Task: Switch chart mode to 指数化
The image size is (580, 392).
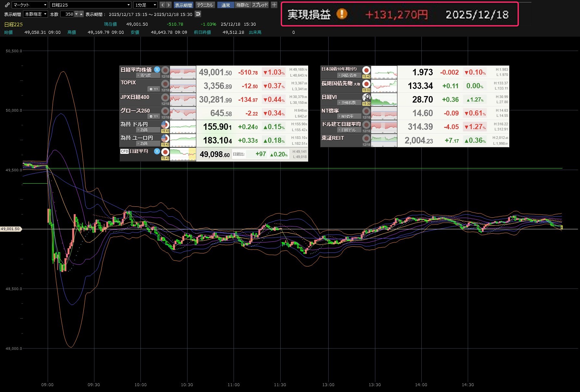Action: click(x=242, y=5)
